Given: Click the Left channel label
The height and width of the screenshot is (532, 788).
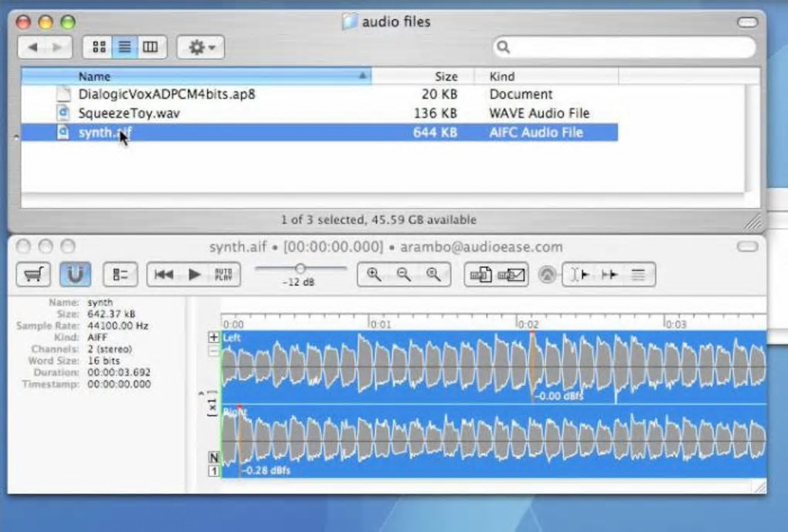Looking at the screenshot, I should point(232,337).
